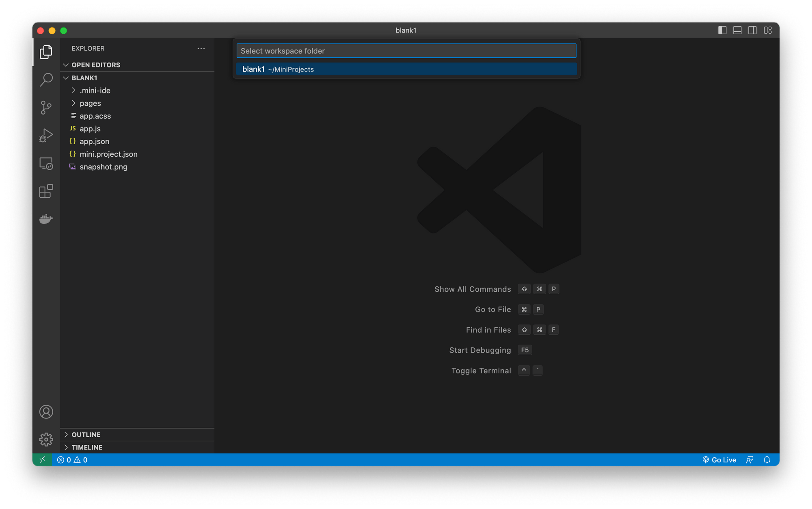Click the F5 key hint

[525, 350]
